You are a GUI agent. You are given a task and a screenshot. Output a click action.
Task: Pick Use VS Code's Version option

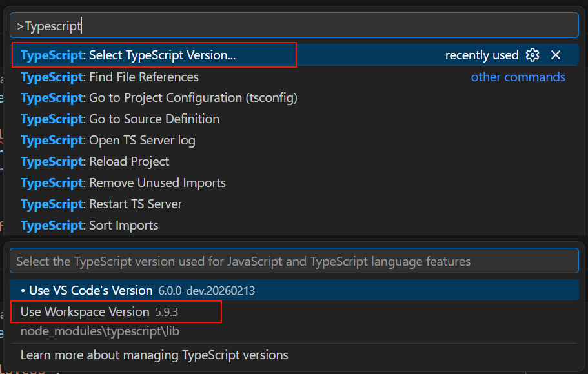click(x=90, y=291)
